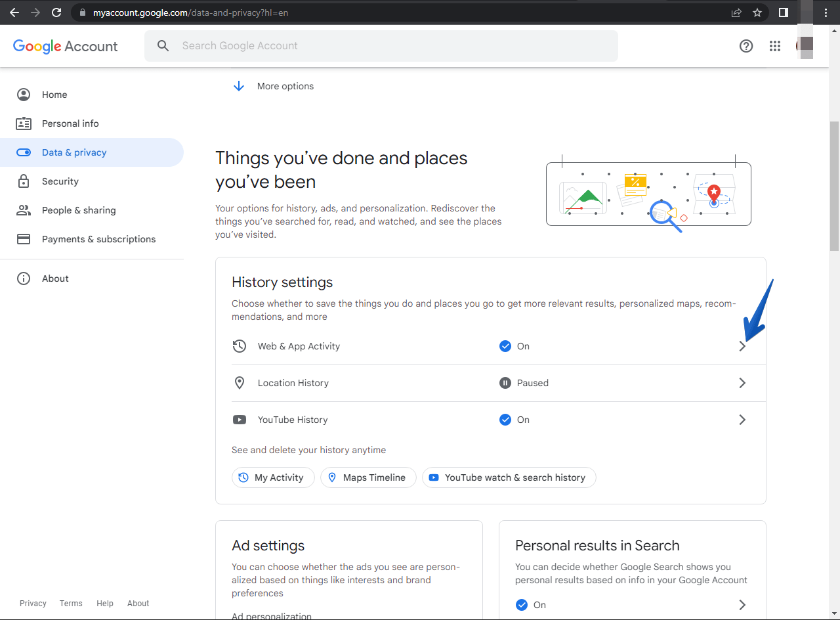This screenshot has height=620, width=840.
Task: Click the My Activity button
Action: 273,477
